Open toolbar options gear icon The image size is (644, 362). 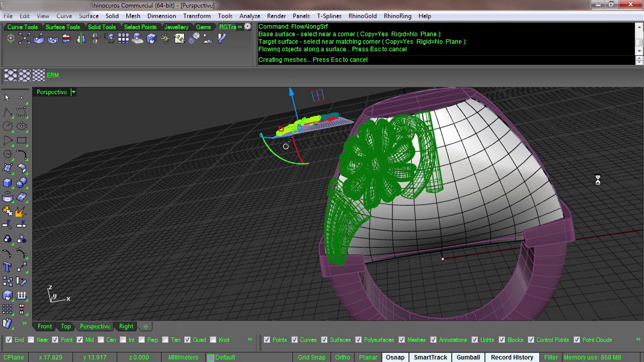click(x=247, y=27)
